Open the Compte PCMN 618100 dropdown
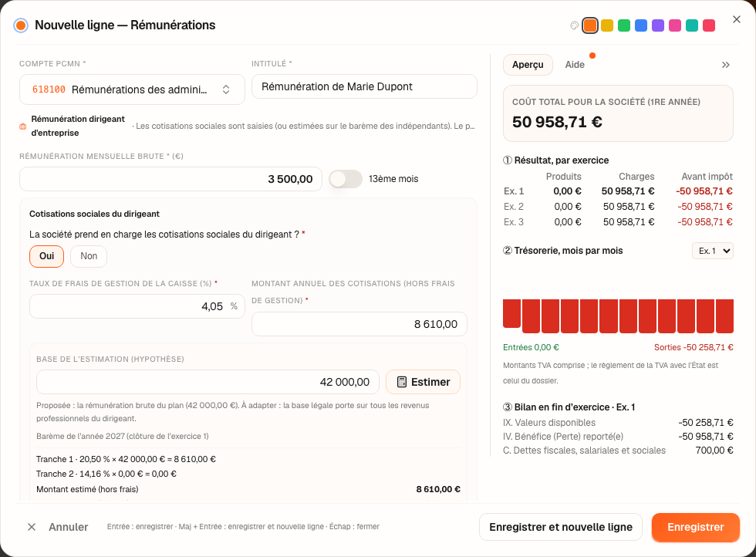The image size is (756, 557). [x=132, y=89]
